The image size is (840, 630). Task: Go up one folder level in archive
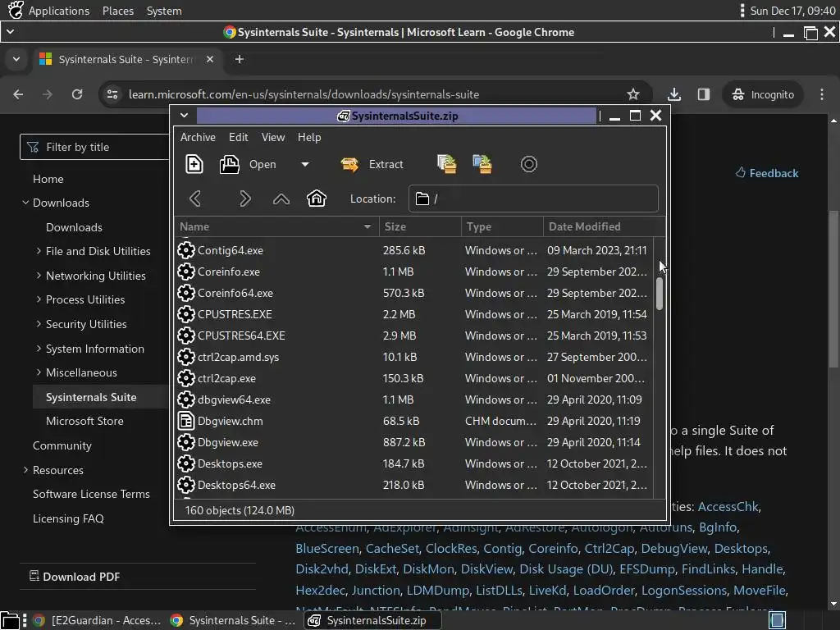click(281, 199)
